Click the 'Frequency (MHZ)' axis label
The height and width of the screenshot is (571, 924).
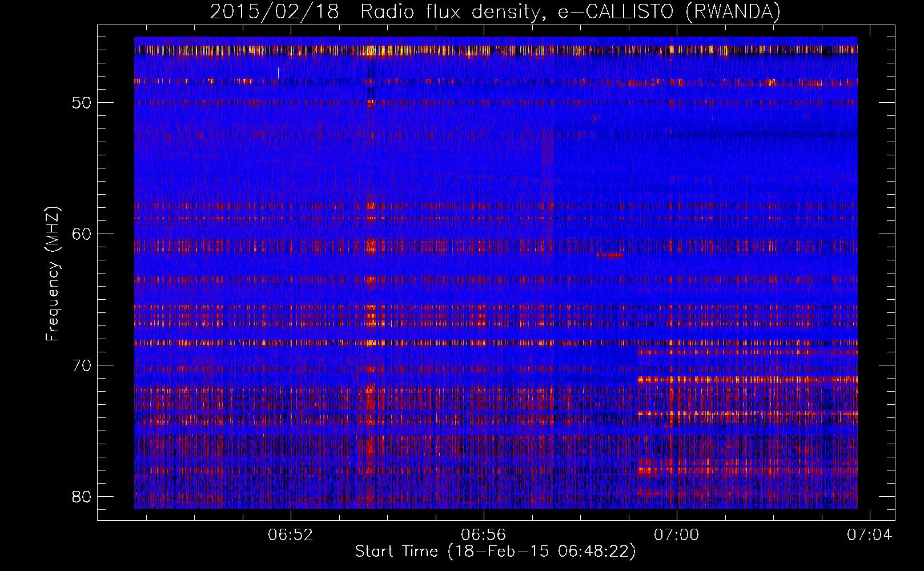tap(52, 274)
